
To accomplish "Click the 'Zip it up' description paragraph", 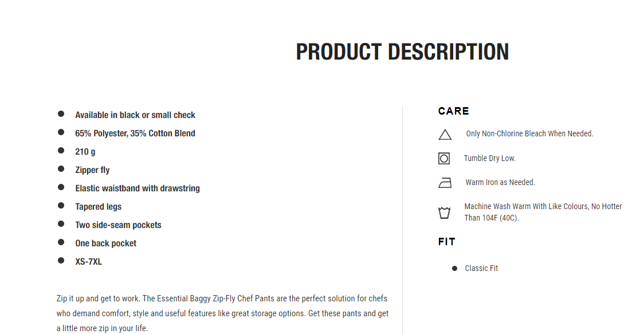I will (x=223, y=313).
